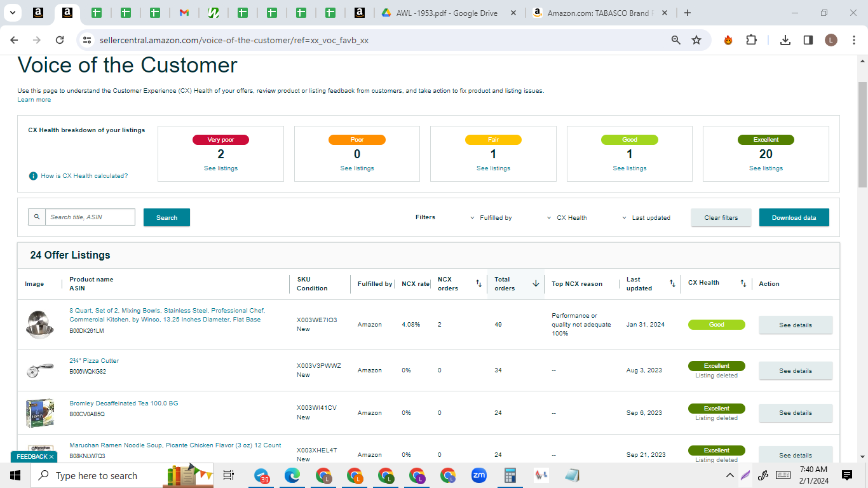Show hidden system tray icons
The image size is (868, 488).
(x=730, y=475)
